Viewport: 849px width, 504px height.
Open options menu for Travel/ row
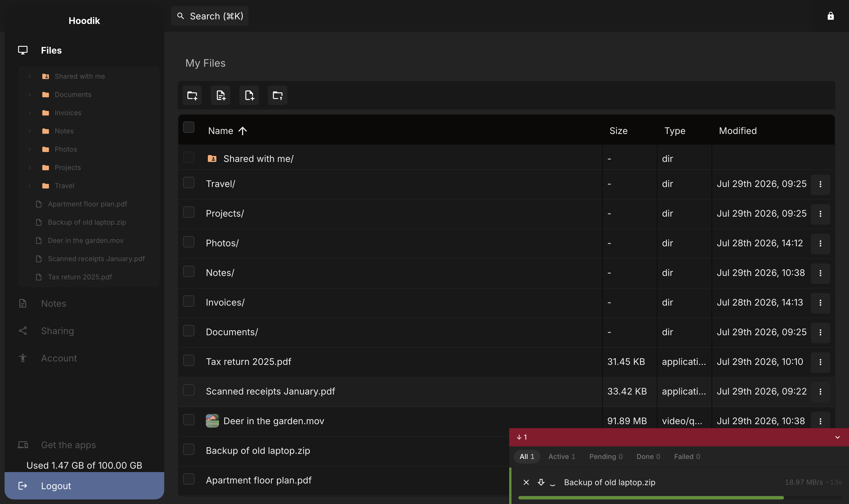(x=820, y=184)
